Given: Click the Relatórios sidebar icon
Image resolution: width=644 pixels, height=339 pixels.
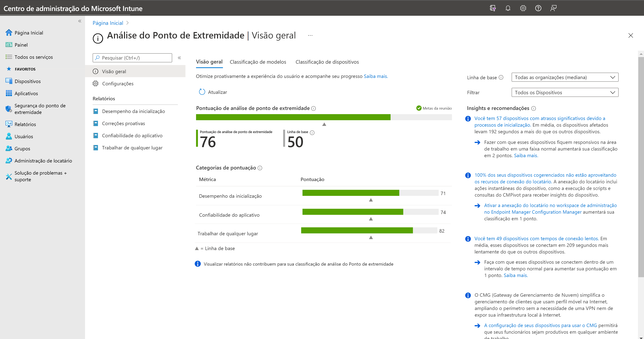Looking at the screenshot, I should (x=9, y=124).
